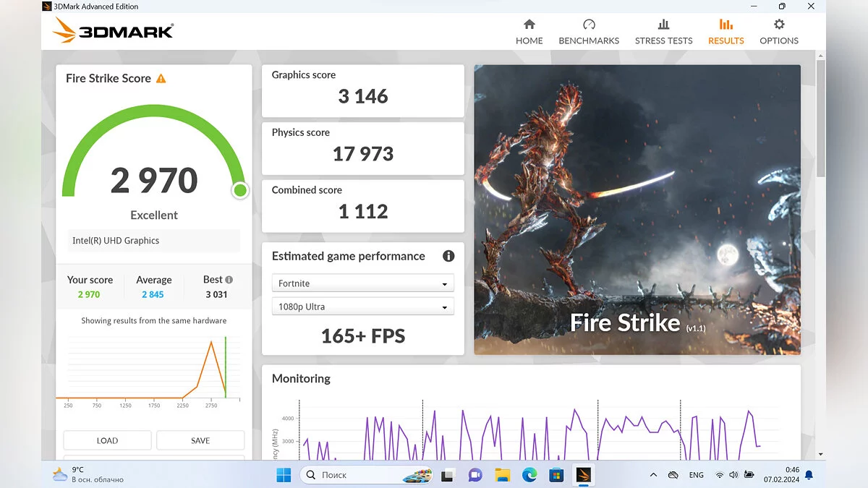868x488 pixels.
Task: Click the Home house icon
Action: pyautogui.click(x=529, y=25)
